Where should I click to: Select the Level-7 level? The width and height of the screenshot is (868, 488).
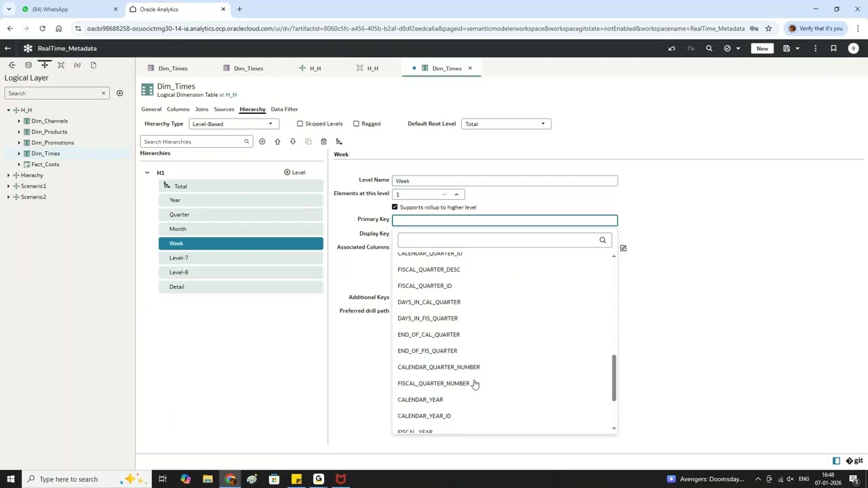click(241, 258)
